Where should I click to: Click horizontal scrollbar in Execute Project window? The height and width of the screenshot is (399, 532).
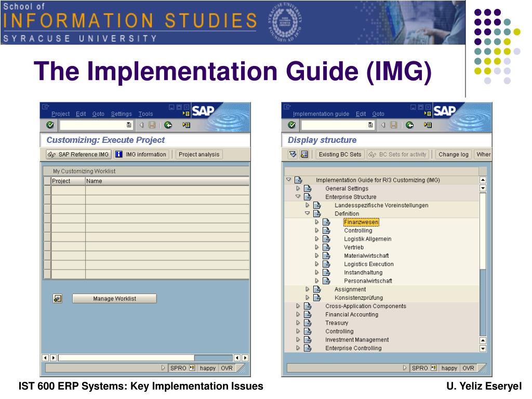pyautogui.click(x=146, y=357)
